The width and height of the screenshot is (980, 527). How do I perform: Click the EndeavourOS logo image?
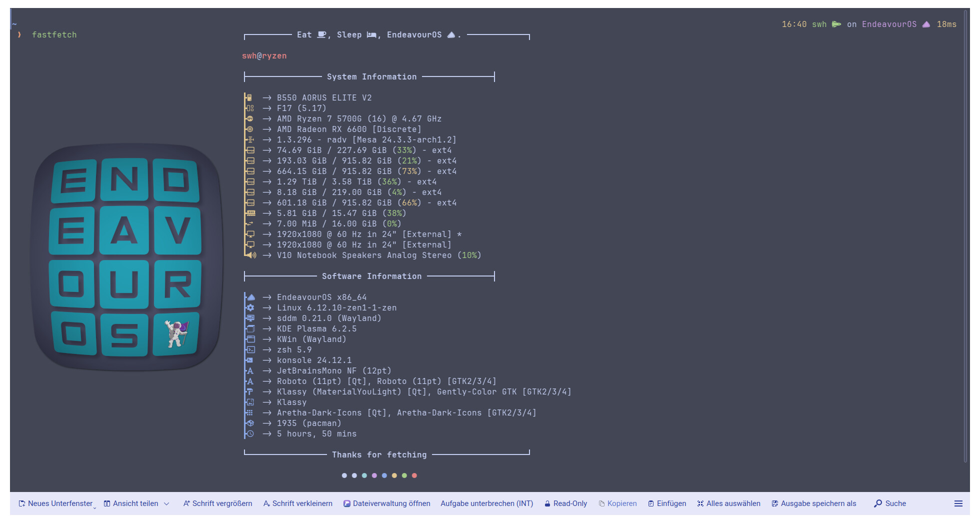(126, 257)
